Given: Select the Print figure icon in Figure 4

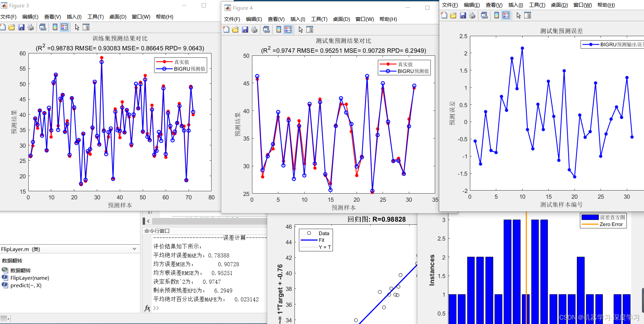Looking at the screenshot, I should tap(254, 29).
